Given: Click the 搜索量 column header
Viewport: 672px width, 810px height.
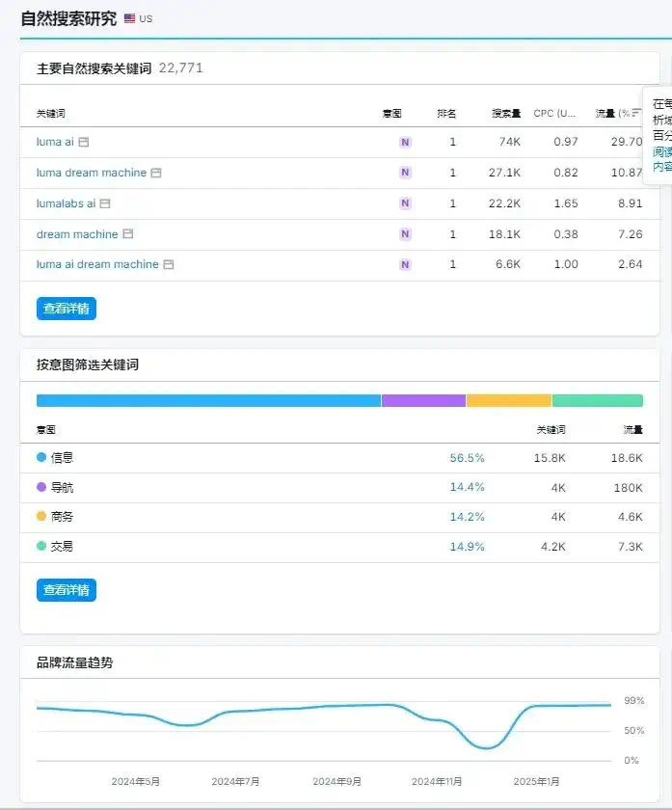Looking at the screenshot, I should [505, 113].
